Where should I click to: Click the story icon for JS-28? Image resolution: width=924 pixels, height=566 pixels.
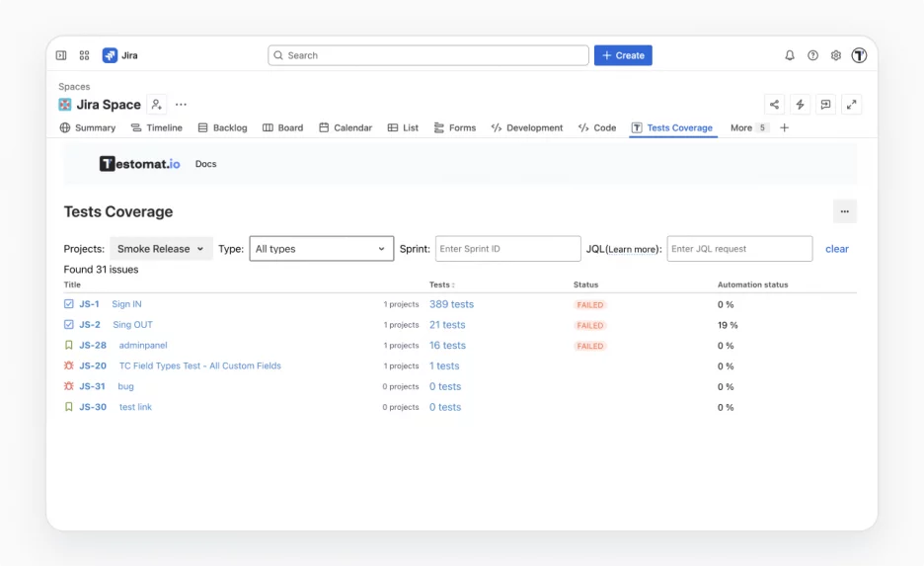(x=69, y=346)
